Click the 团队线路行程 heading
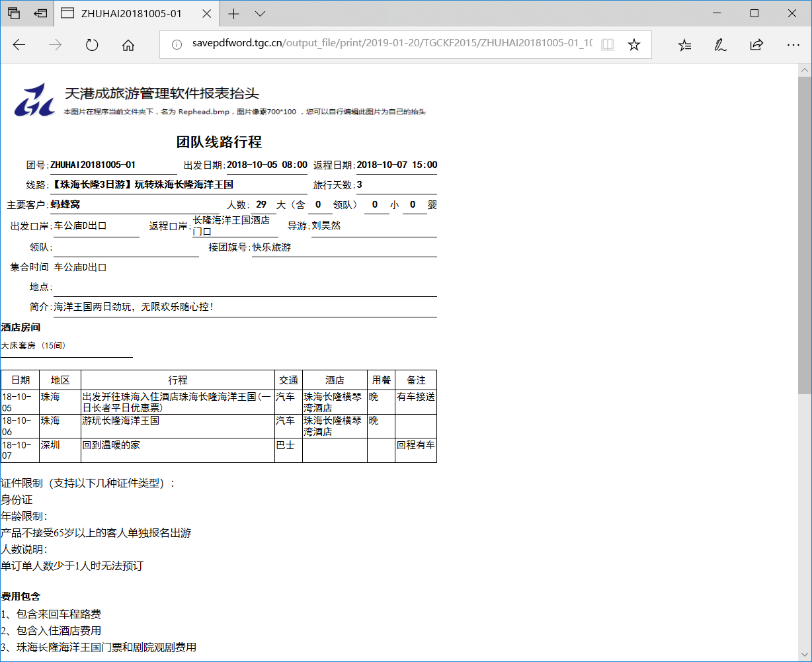Screen dimensions: 812x662 pyautogui.click(x=219, y=142)
